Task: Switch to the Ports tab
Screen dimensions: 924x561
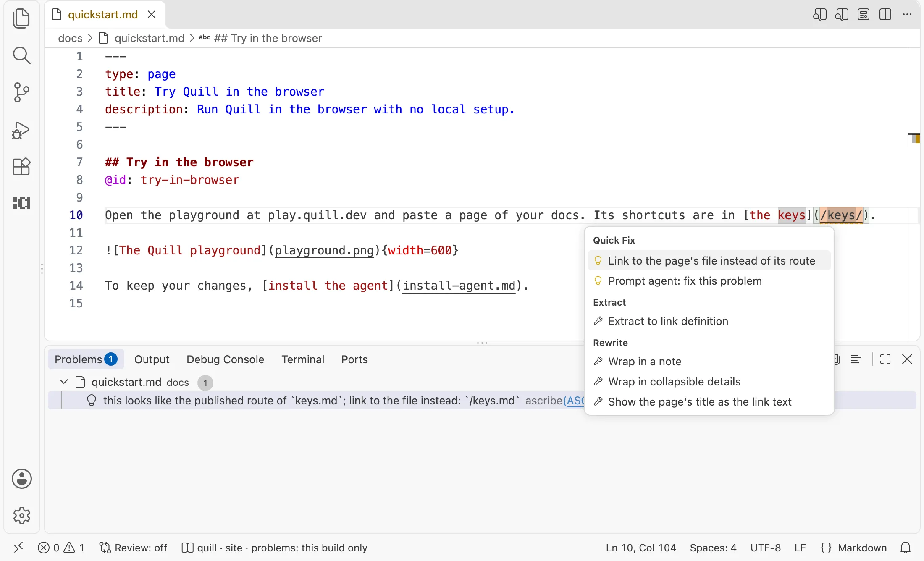Action: pos(354,359)
